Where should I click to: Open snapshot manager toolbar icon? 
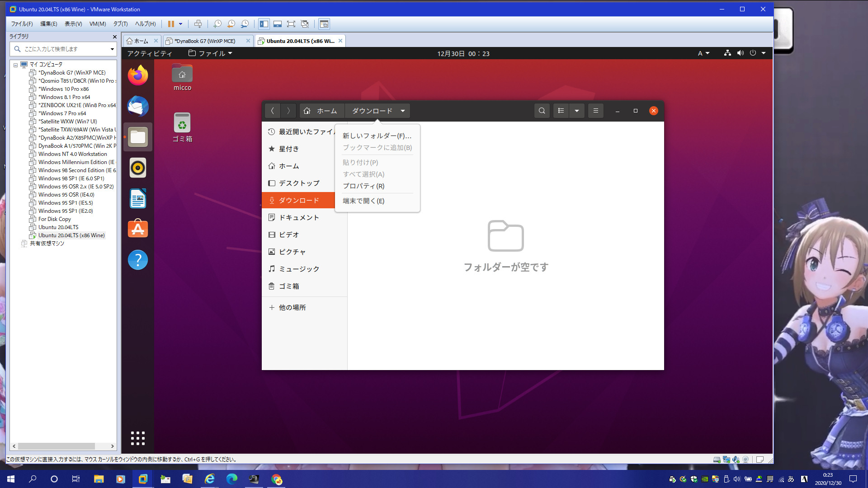(x=245, y=24)
